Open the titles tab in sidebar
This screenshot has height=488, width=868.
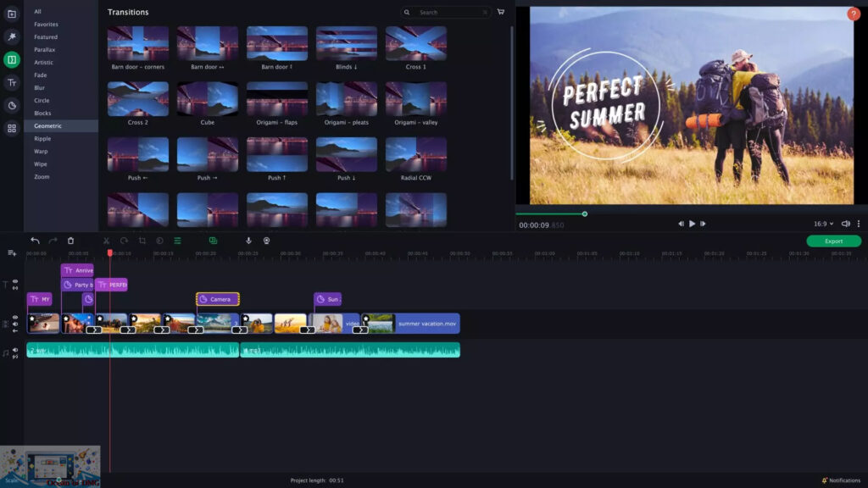click(x=12, y=82)
